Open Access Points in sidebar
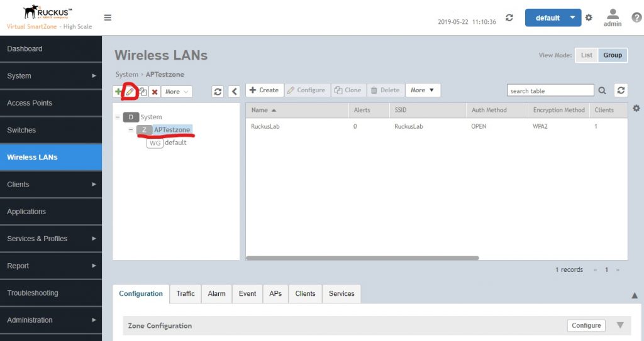Screen dimensions: 644x341 pyautogui.click(x=30, y=103)
